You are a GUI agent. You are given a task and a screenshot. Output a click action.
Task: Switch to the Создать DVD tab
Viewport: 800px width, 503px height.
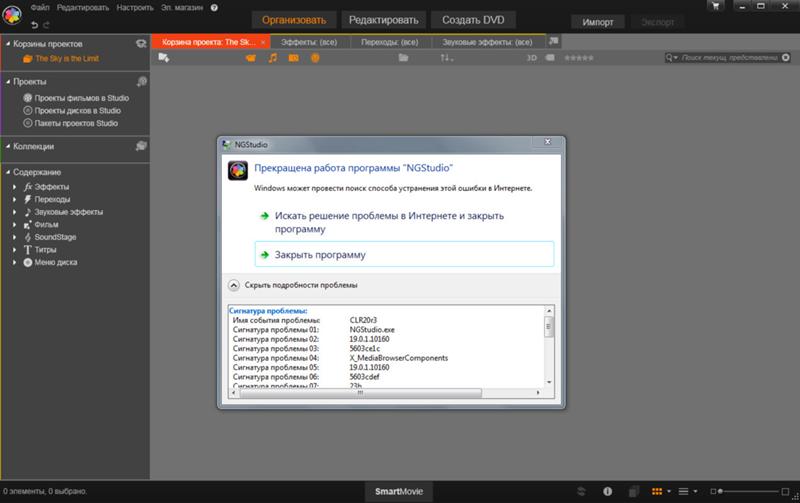pyautogui.click(x=473, y=20)
